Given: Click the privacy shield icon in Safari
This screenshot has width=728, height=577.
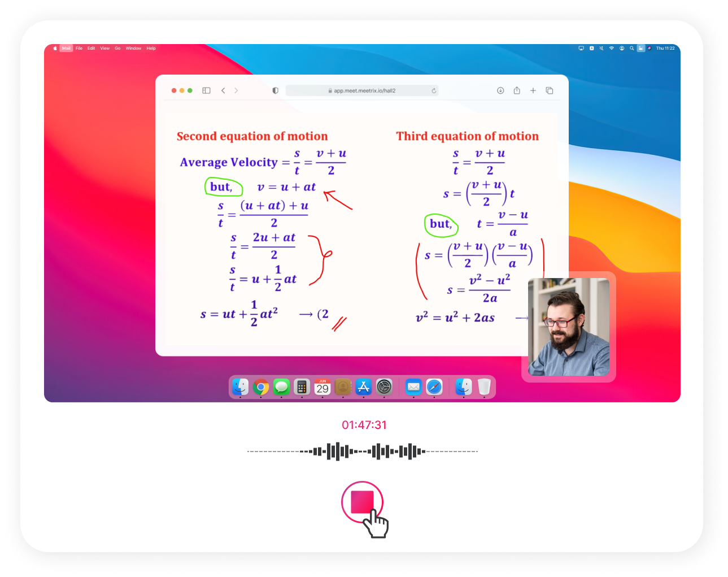Looking at the screenshot, I should click(x=275, y=90).
